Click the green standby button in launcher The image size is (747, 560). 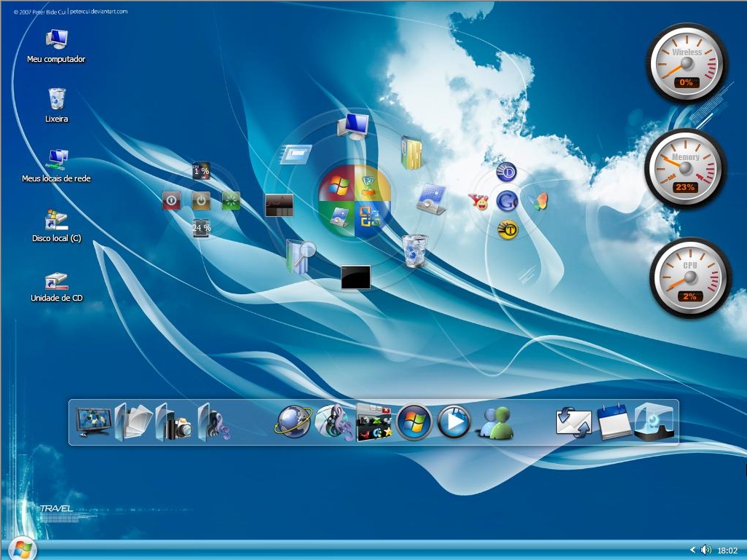231,200
